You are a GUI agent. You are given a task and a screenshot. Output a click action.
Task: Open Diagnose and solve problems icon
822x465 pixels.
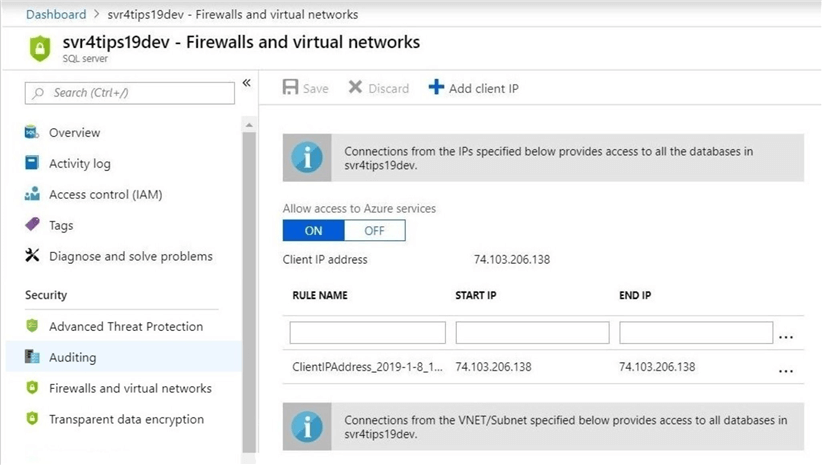click(33, 257)
